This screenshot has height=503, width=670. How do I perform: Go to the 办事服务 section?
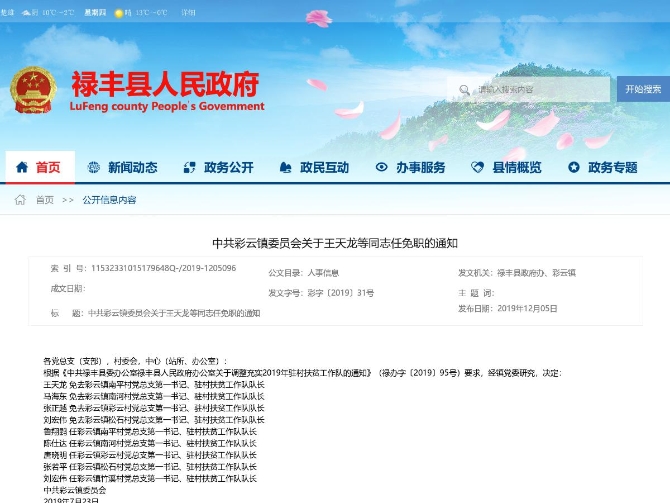[420, 167]
